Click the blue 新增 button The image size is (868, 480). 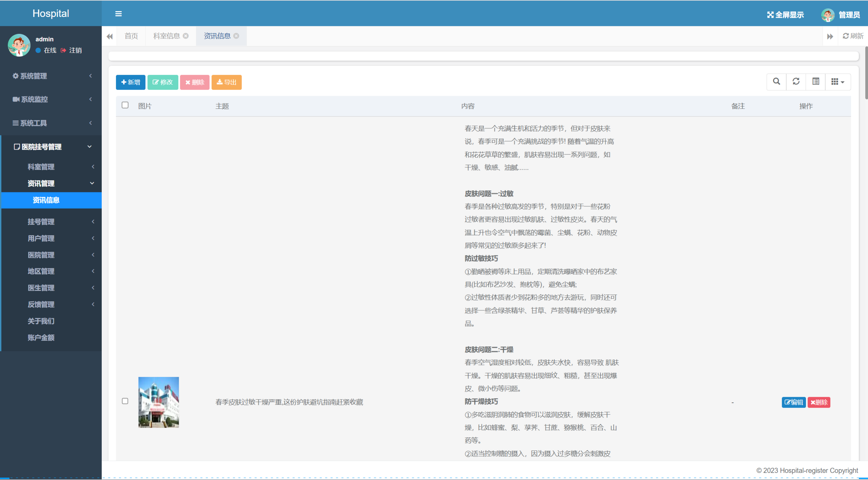pyautogui.click(x=131, y=82)
